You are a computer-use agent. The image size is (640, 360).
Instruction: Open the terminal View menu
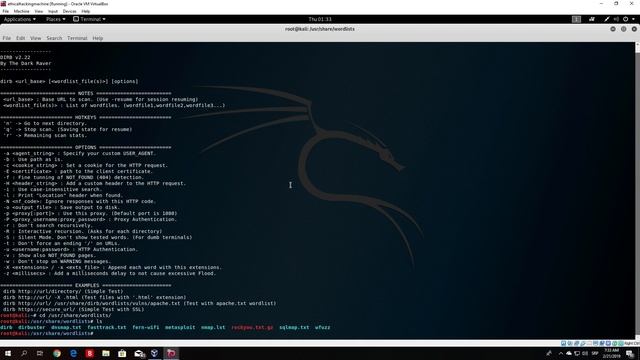tap(36, 38)
